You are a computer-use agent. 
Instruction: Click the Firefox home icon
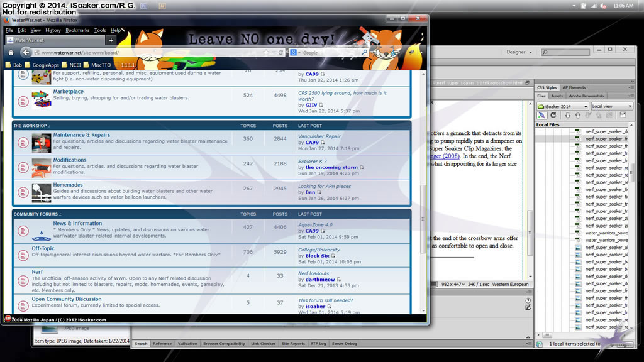click(11, 53)
